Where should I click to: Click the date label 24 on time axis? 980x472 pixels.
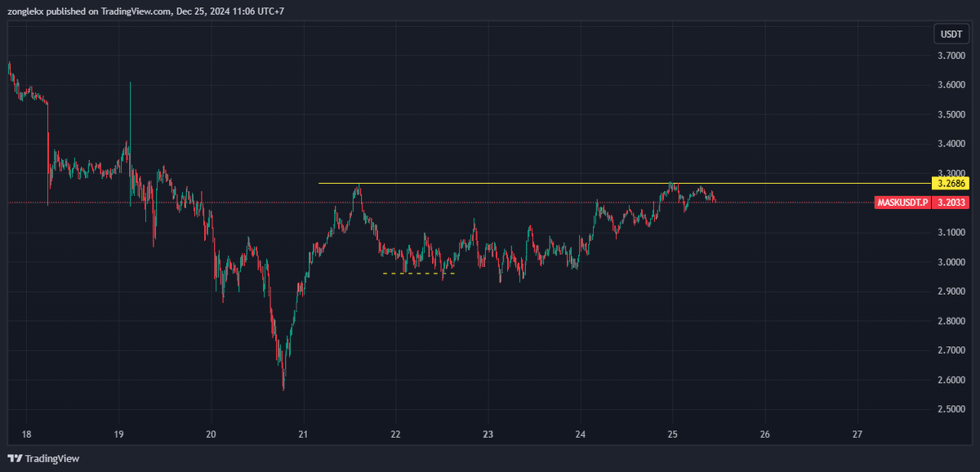580,434
